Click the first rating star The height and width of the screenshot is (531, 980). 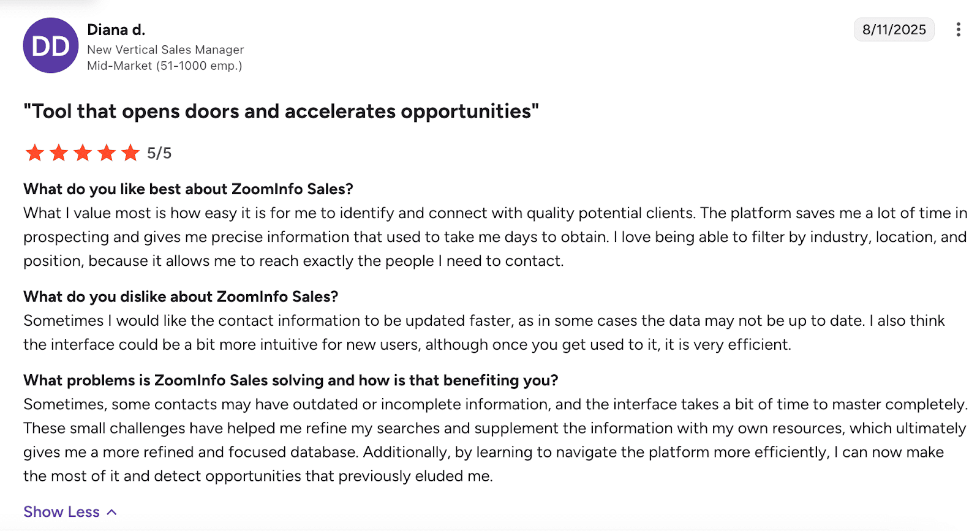click(35, 153)
